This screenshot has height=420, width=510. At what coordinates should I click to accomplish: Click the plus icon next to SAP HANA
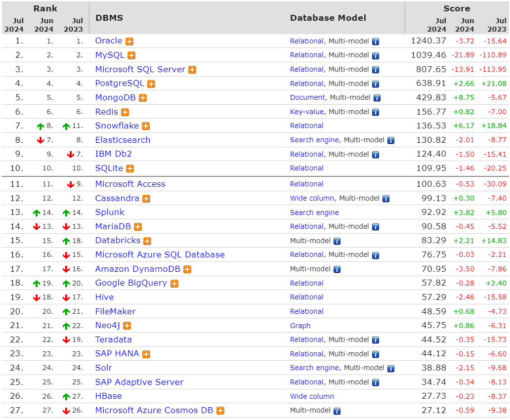146,354
